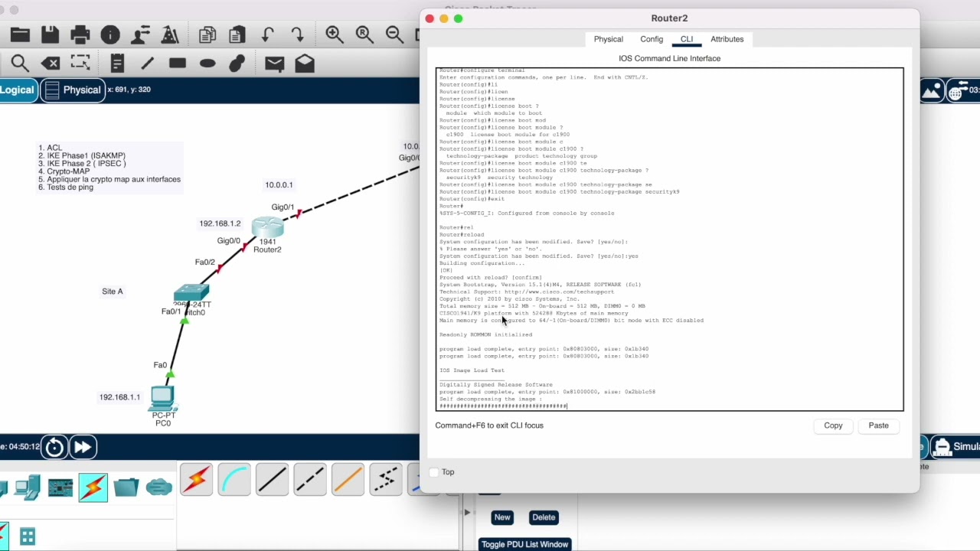
Task: Select the Resize Shape tool
Action: click(80, 64)
